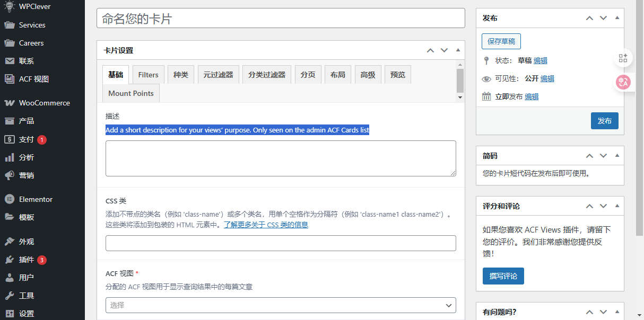Click the 状态 pin icon
Image resolution: width=644 pixels, height=320 pixels.
coord(486,60)
